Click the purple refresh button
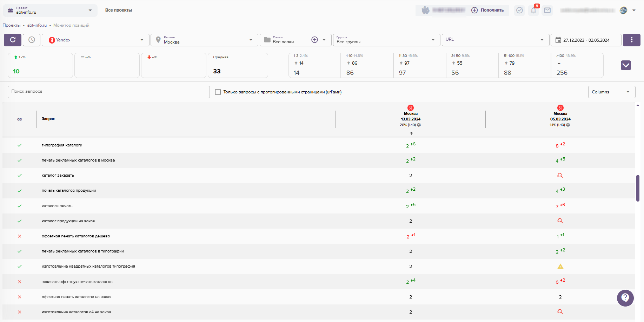The width and height of the screenshot is (644, 322). (x=13, y=40)
